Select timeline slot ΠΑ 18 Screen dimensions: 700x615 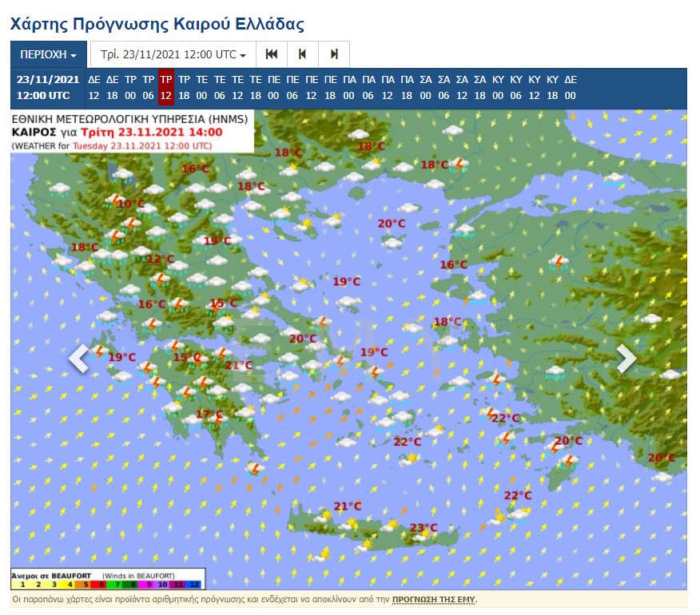(x=407, y=88)
